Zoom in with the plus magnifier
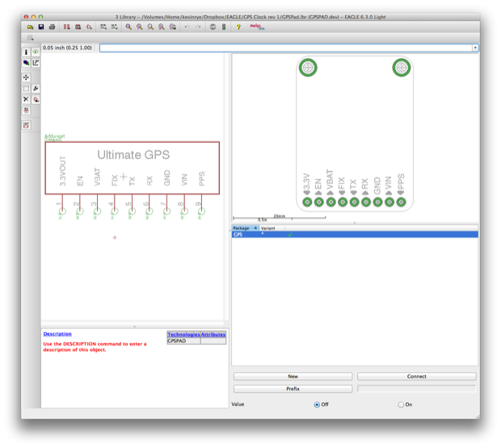 [139, 27]
